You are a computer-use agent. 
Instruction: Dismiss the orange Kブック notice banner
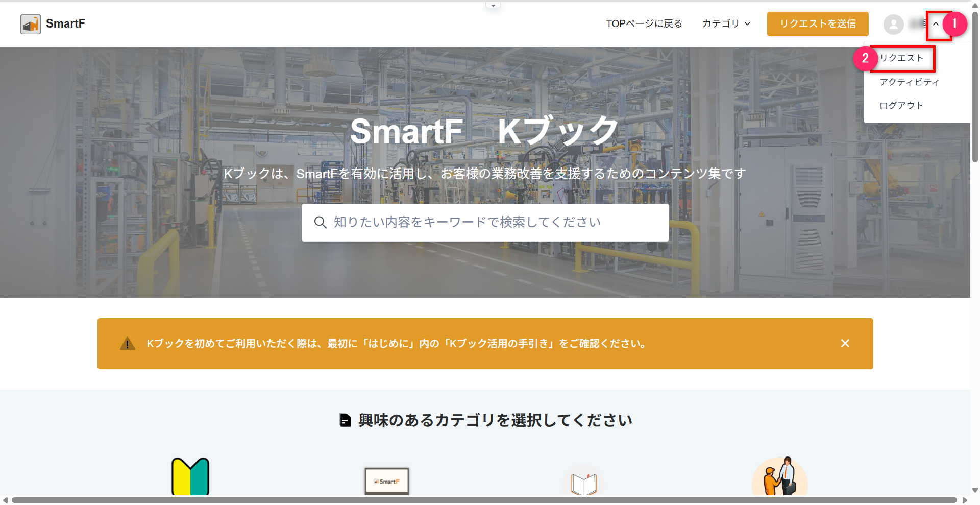point(845,344)
